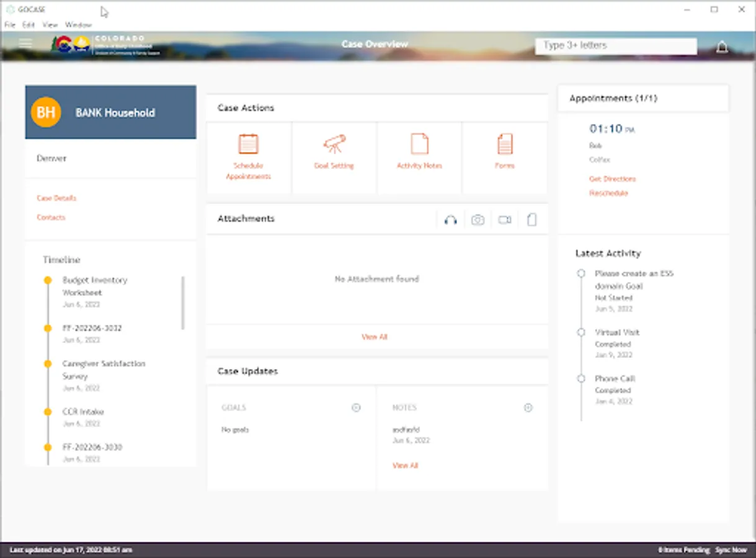Add video attachment with camcorder icon
The image size is (756, 558).
point(505,219)
